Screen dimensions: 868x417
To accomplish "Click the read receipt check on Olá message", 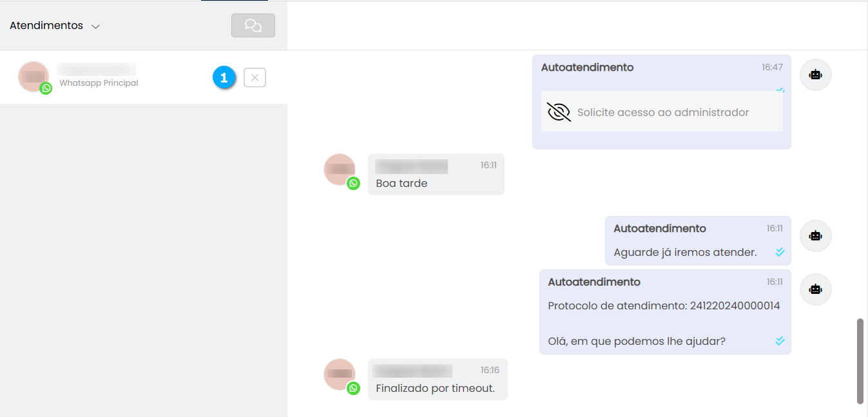I will point(780,341).
